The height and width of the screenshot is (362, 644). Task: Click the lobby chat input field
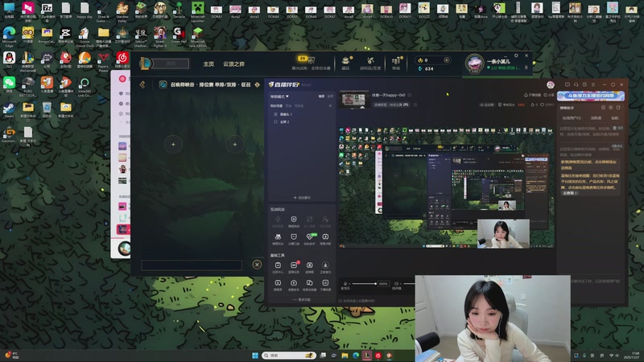click(x=192, y=265)
